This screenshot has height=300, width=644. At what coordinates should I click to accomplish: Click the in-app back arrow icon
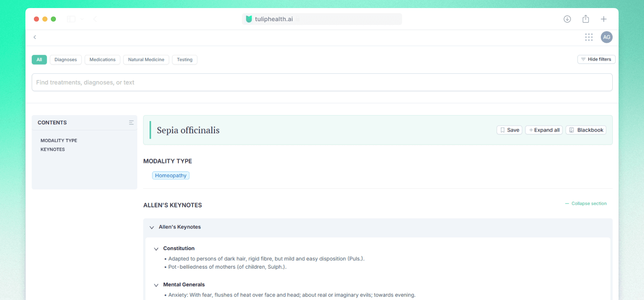(x=35, y=37)
